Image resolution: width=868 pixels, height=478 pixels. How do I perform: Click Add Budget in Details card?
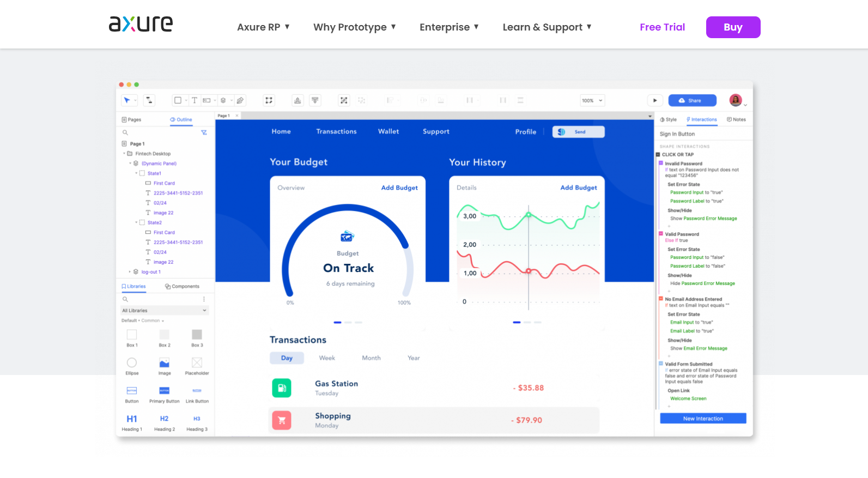pos(579,187)
